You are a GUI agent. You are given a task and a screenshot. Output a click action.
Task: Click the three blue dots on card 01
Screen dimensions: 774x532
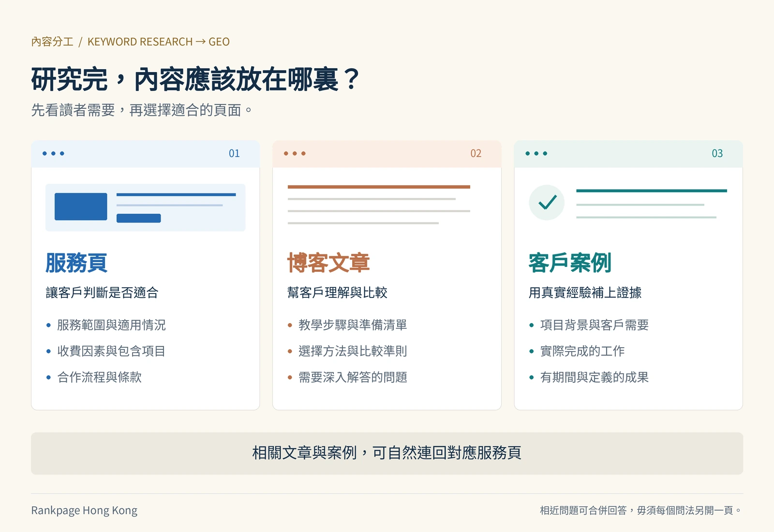[x=53, y=154]
